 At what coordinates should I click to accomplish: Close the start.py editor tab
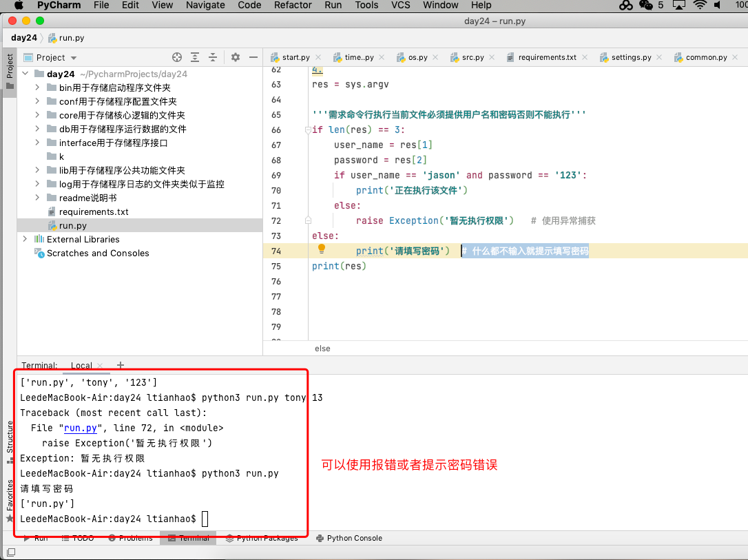[x=318, y=57]
